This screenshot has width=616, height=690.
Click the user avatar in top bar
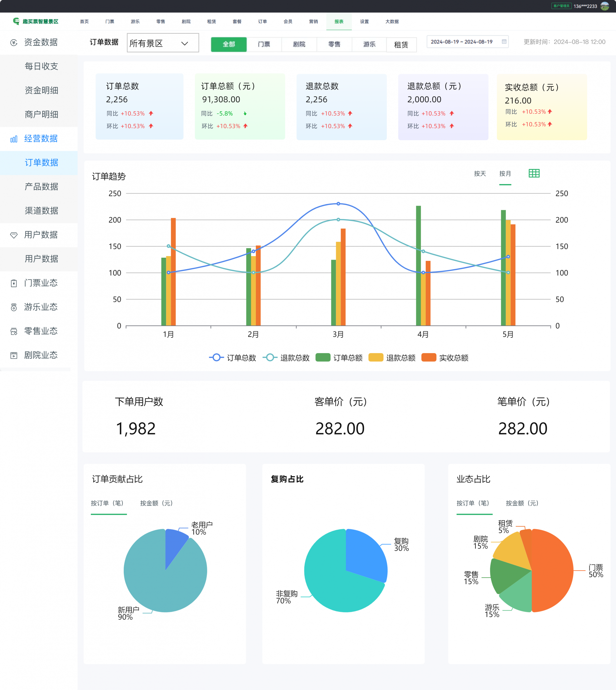coord(604,6)
